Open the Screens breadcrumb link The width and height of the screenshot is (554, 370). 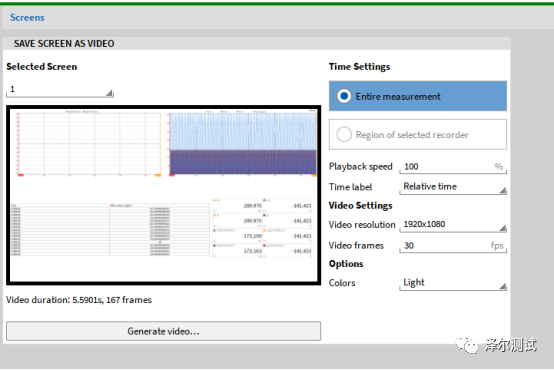point(27,18)
